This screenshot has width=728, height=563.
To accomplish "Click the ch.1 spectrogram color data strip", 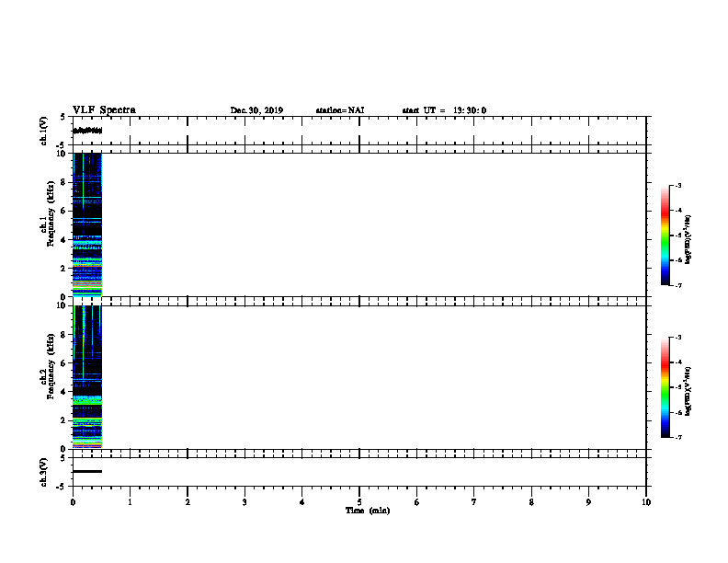I will click(87, 224).
